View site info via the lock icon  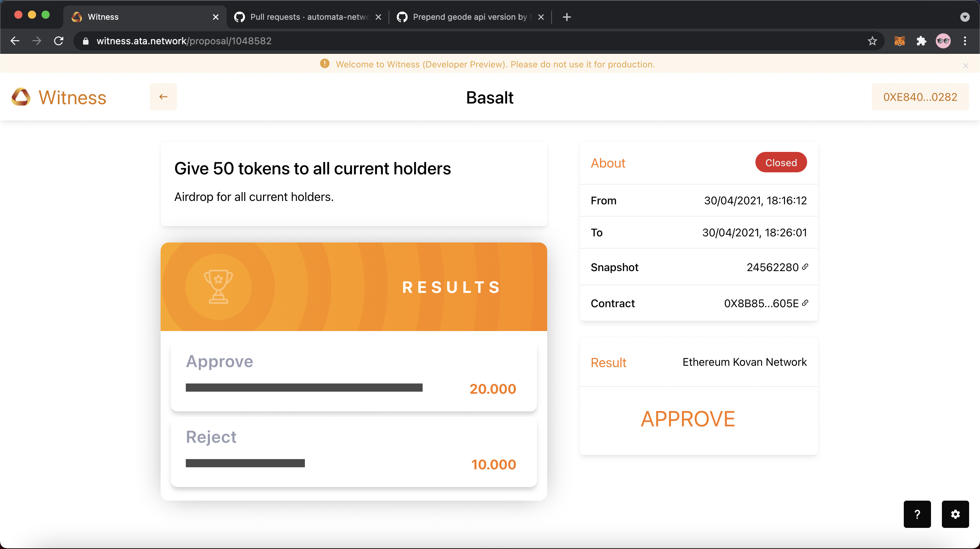86,41
